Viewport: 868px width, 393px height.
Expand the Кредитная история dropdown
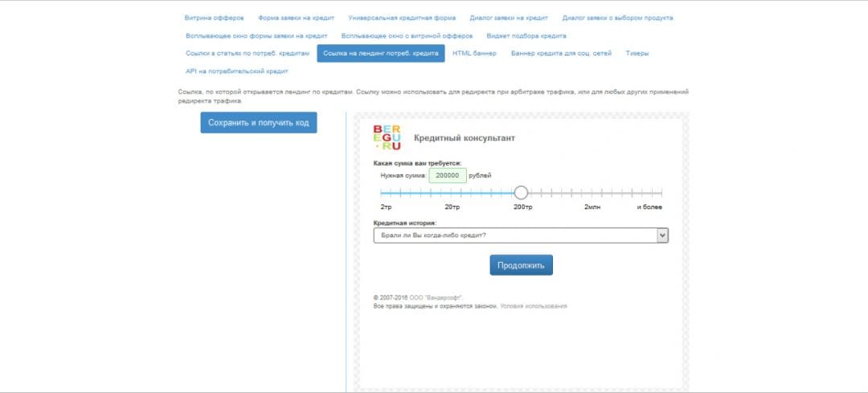tap(521, 235)
